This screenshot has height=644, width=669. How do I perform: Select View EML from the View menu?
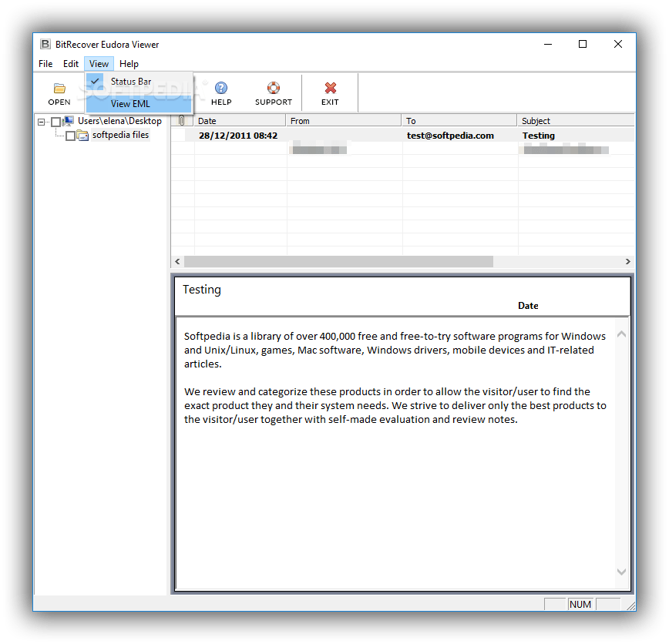(x=129, y=103)
